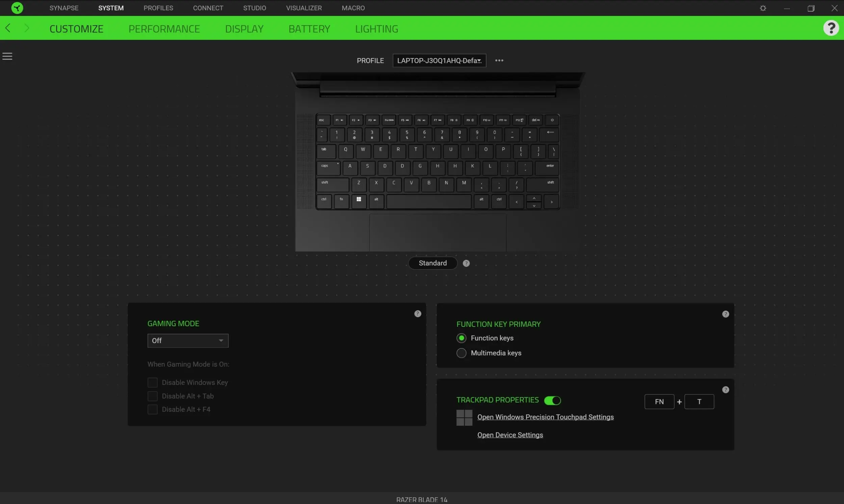Open Windows Precision Touchpad Settings link
The image size is (844, 504).
point(545,417)
